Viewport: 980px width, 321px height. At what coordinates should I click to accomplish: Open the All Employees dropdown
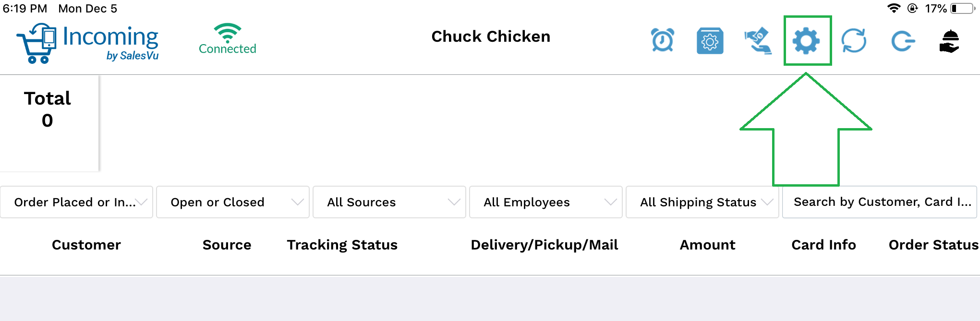(x=546, y=202)
